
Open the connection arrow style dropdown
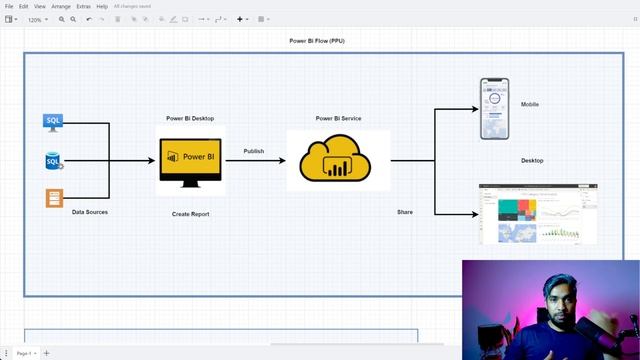203,19
